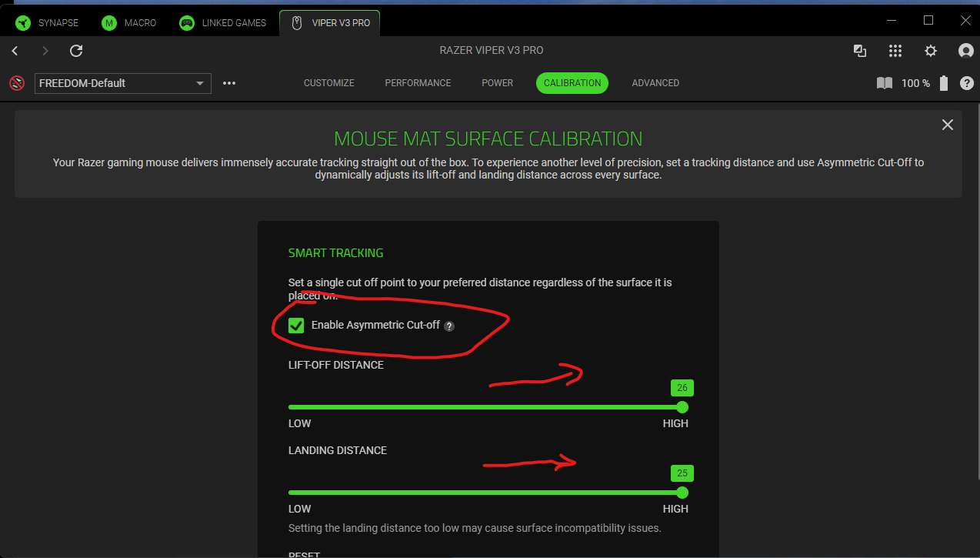The image size is (980, 558).
Task: Open the settings gear icon
Action: click(x=931, y=51)
